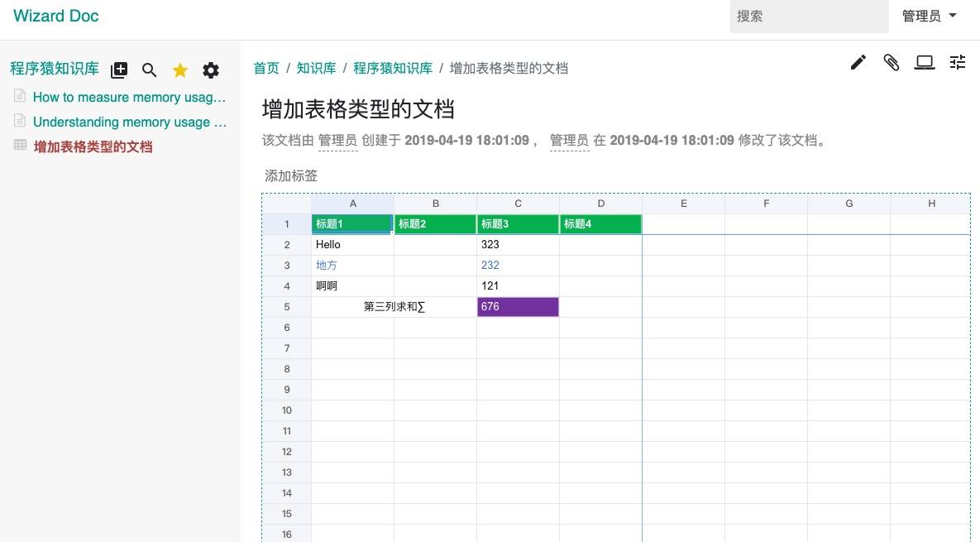Click cell containing 121
The width and height of the screenshot is (980, 542).
(x=519, y=285)
